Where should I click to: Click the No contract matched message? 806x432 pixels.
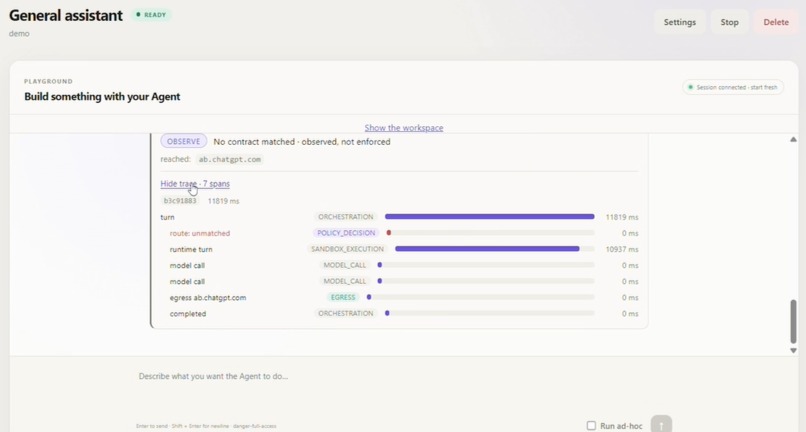coord(302,141)
